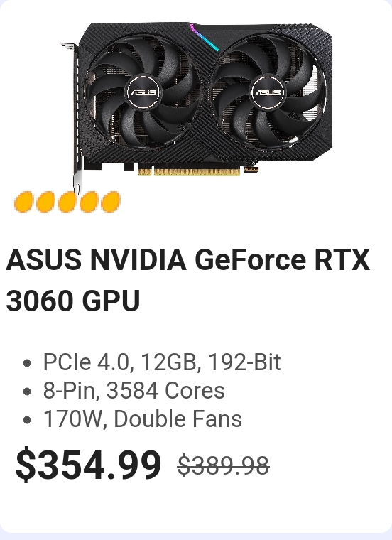Viewport: 392px width, 540px height.
Task: Click the first rating star
Action: pyautogui.click(x=23, y=202)
